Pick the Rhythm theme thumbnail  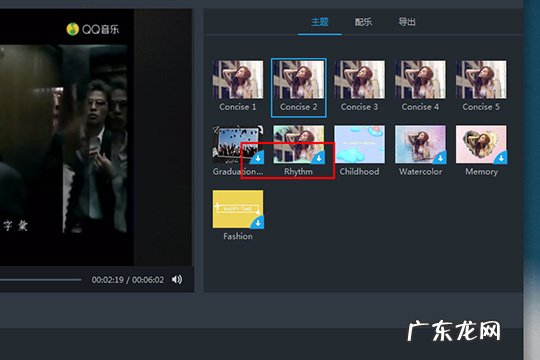pos(299,144)
